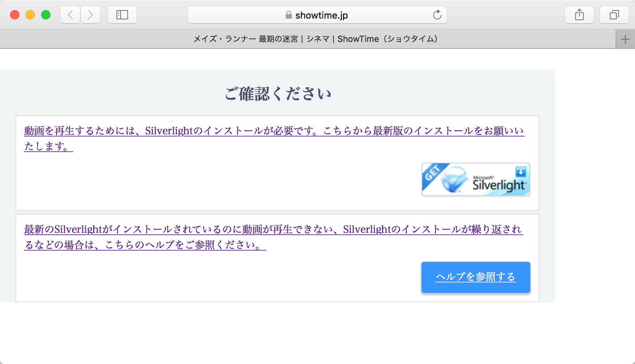Show all tabs overview icon
Viewport: 635px width, 364px height.
pos(614,15)
